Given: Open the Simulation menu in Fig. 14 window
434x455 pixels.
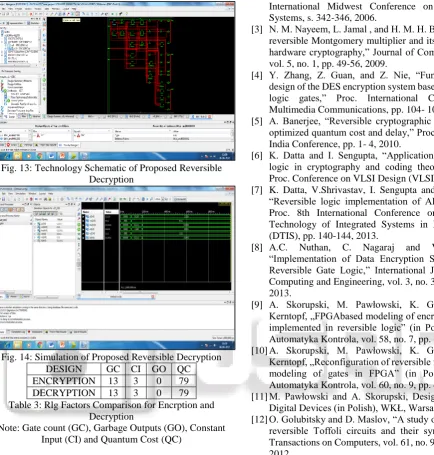Looking at the screenshot, I should pyautogui.click(x=21, y=193).
